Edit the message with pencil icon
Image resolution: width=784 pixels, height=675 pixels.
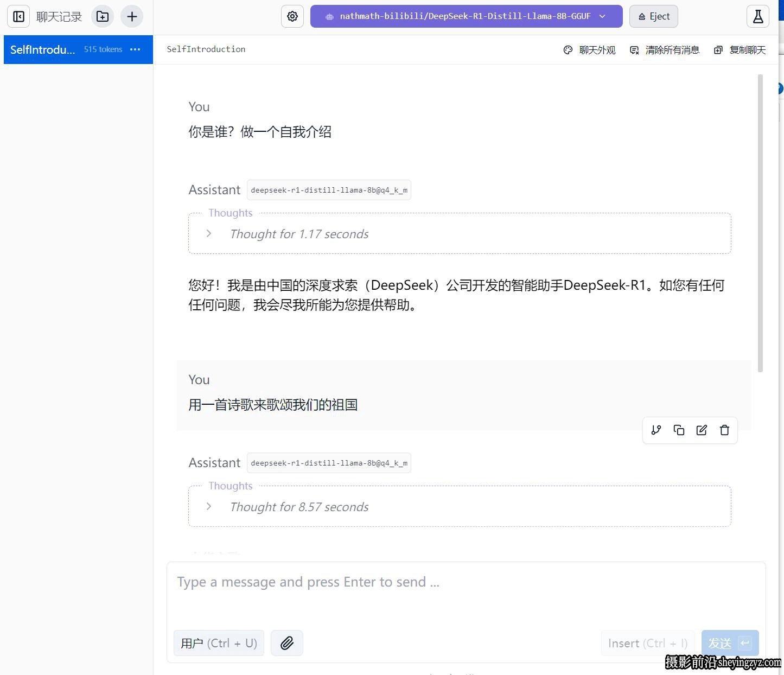(702, 430)
